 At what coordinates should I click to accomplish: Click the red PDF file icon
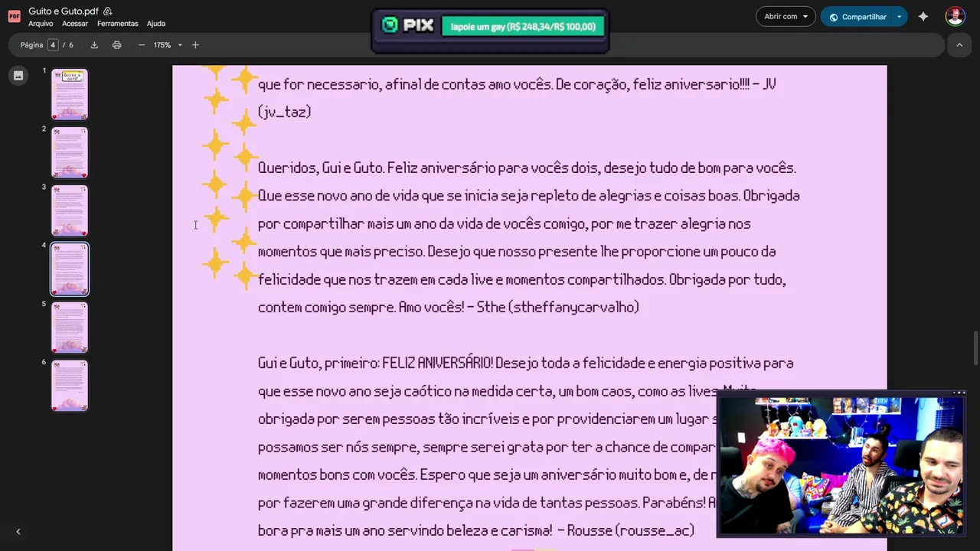[x=14, y=16]
